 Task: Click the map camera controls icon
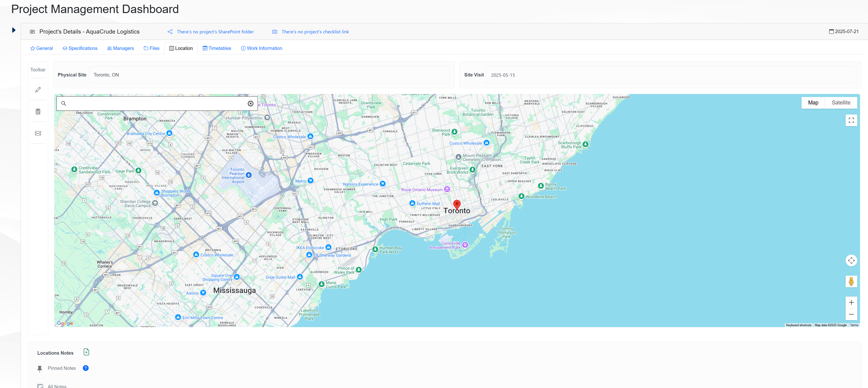point(851,260)
